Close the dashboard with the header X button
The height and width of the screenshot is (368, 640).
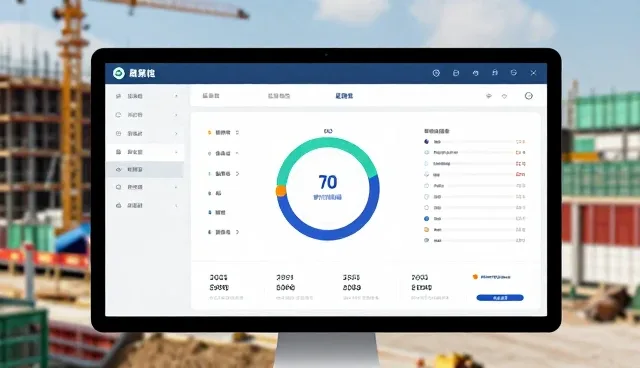(x=533, y=73)
